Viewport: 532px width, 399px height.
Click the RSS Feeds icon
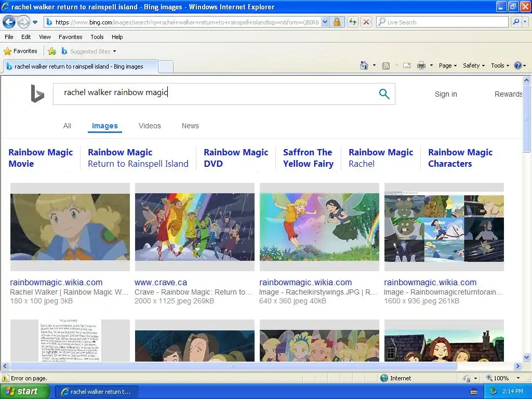coord(386,66)
